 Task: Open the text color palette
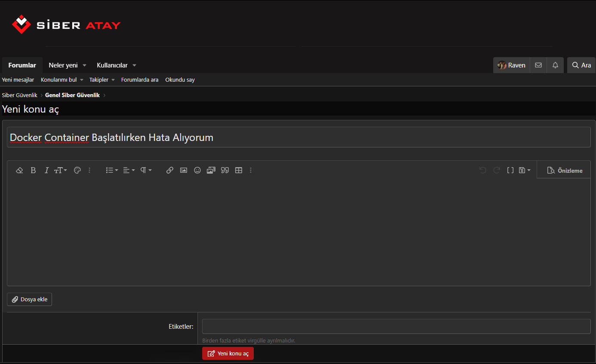77,170
